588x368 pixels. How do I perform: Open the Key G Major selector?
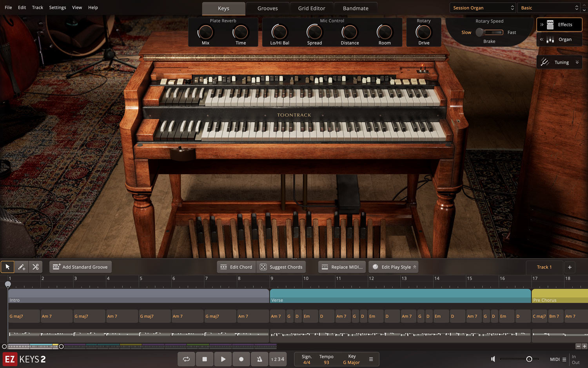pyautogui.click(x=351, y=359)
